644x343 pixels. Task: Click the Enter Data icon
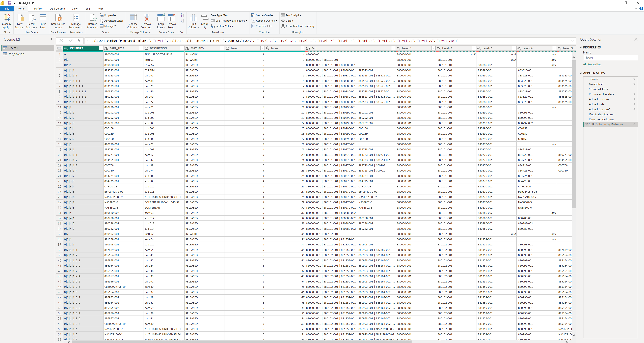43,17
